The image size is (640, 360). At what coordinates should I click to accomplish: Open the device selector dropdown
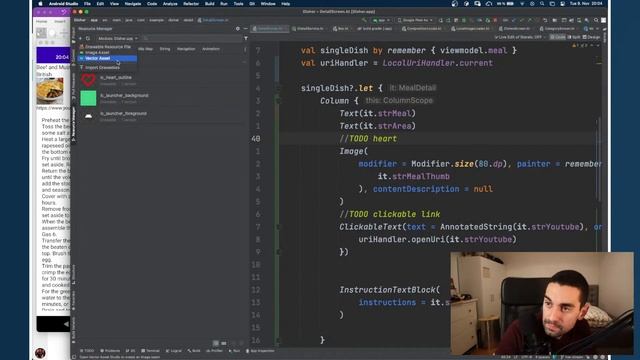[x=415, y=20]
